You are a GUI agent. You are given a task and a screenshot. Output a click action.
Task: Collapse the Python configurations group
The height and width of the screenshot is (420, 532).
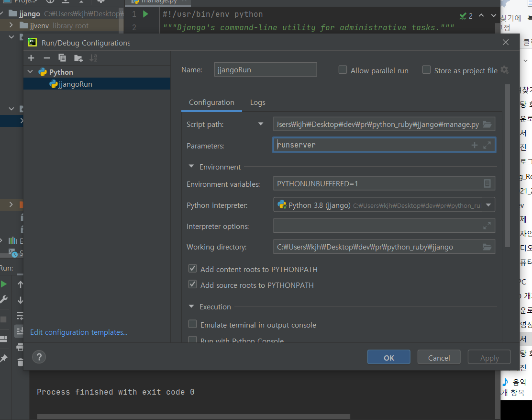point(30,72)
